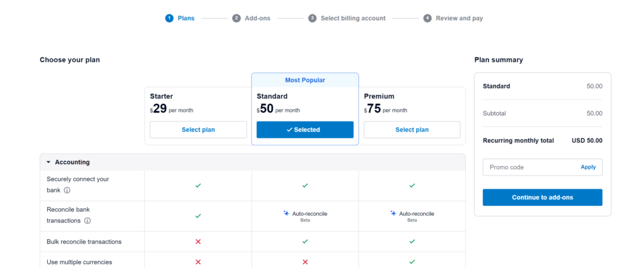Click Auto-reconcile sparkle icon in Premium column
This screenshot has height=268, width=644.
coord(394,213)
